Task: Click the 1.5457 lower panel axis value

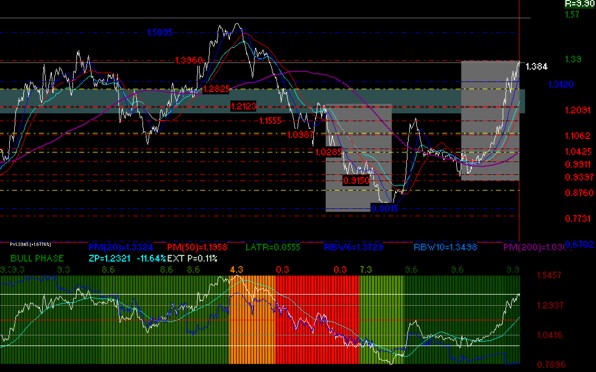Action: click(548, 275)
